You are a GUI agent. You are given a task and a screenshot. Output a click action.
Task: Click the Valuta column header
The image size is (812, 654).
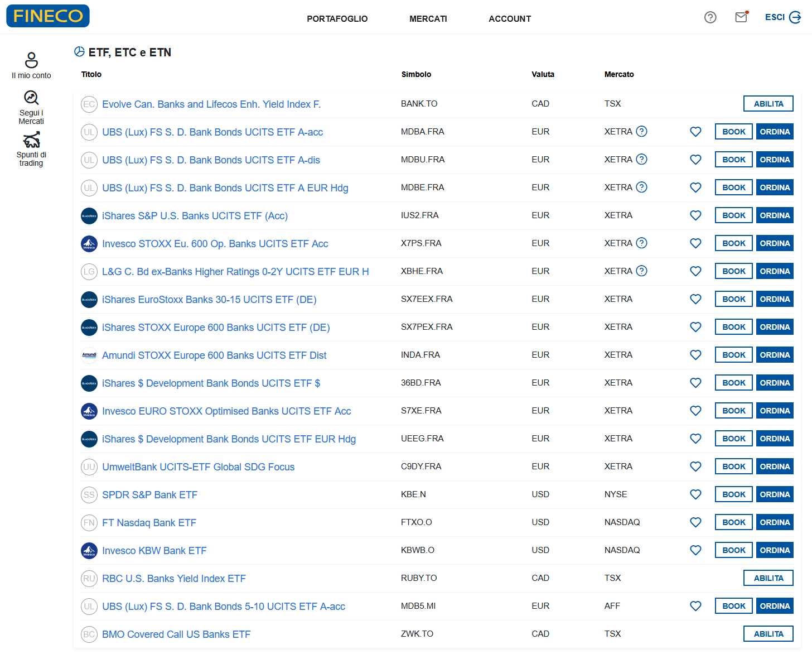coord(543,74)
